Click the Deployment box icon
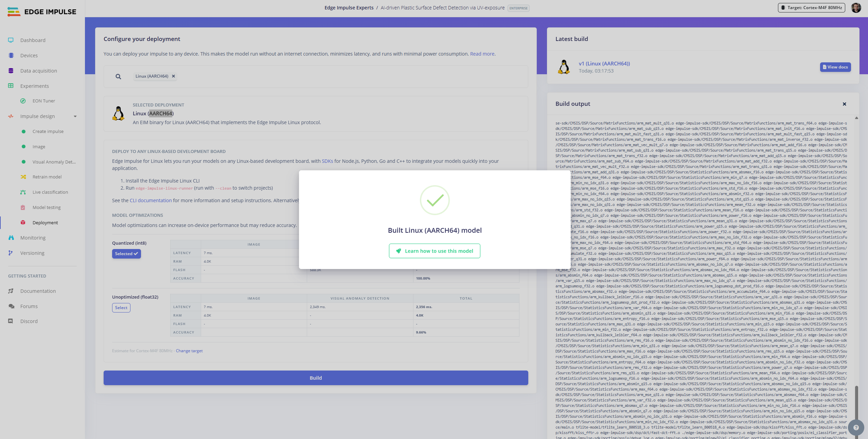Image resolution: width=868 pixels, height=439 pixels. pyautogui.click(x=23, y=223)
